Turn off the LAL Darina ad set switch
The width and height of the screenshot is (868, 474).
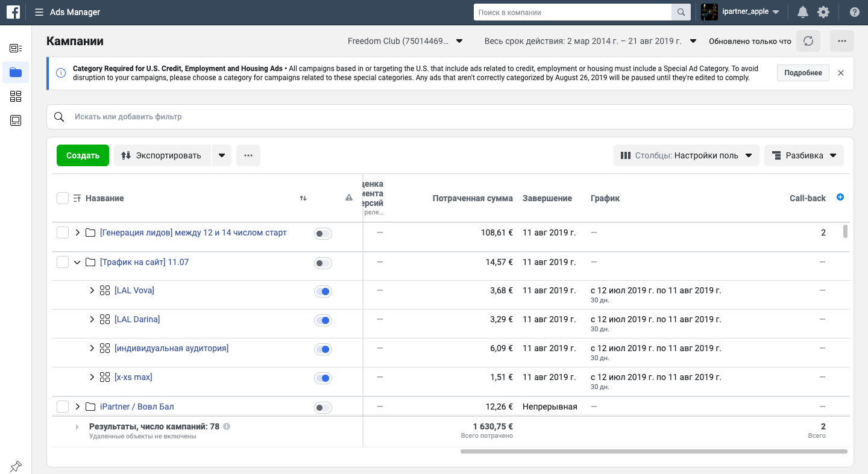tap(322, 320)
